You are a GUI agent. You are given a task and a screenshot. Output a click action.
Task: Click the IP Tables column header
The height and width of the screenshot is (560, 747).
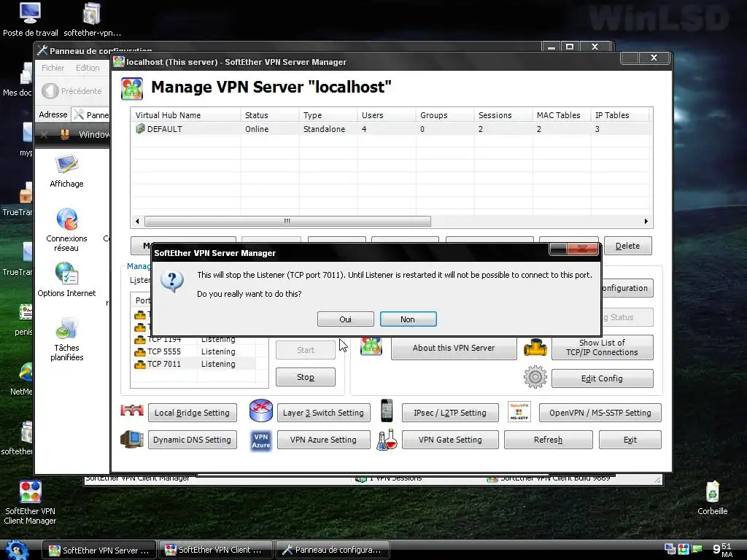tap(620, 115)
